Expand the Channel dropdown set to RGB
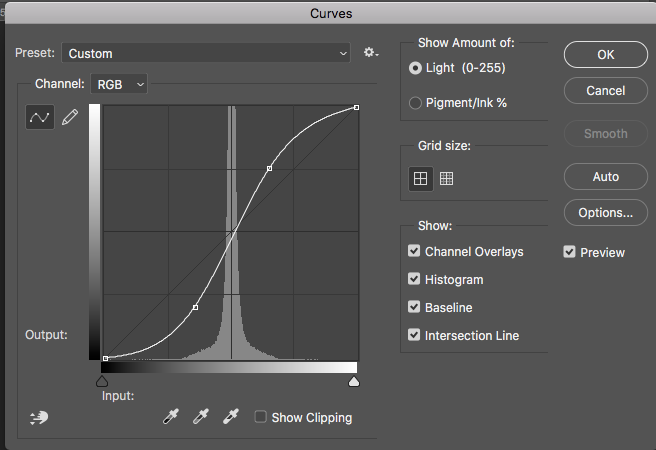Viewport: 656px width, 450px height. [x=119, y=85]
